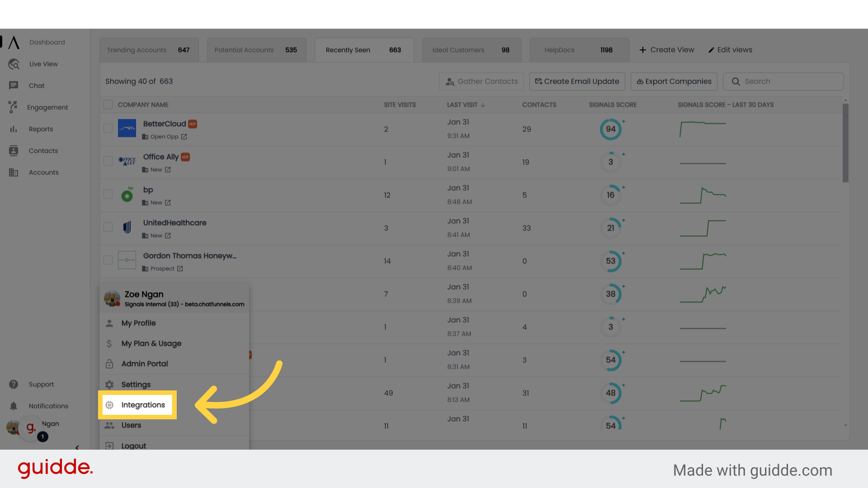Open Admin Portal in the user menu
This screenshot has height=488, width=868.
(x=174, y=364)
